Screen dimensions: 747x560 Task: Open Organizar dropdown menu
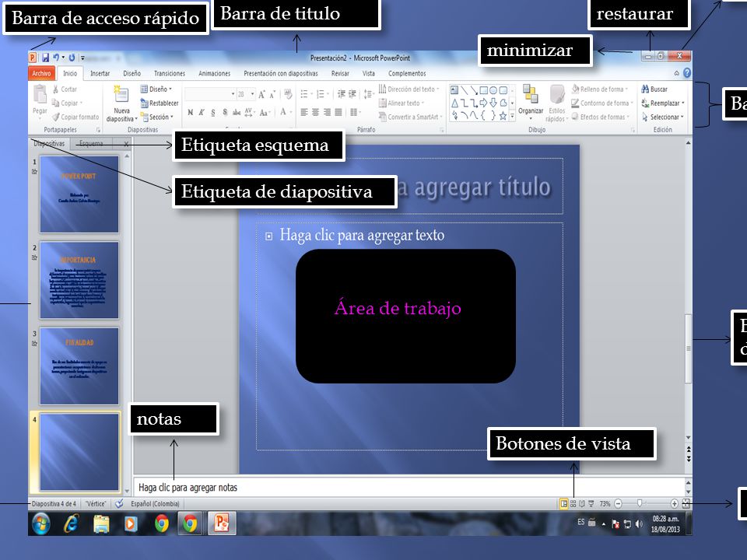(531, 103)
